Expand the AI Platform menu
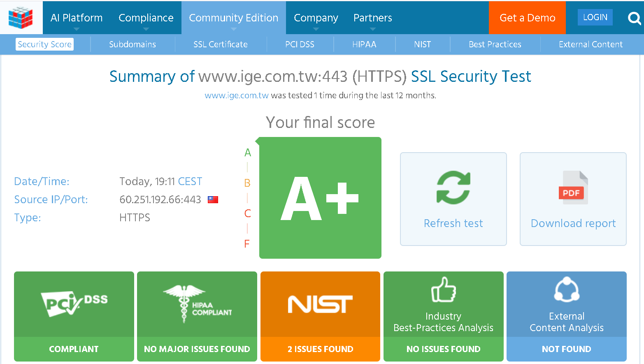 (x=77, y=18)
